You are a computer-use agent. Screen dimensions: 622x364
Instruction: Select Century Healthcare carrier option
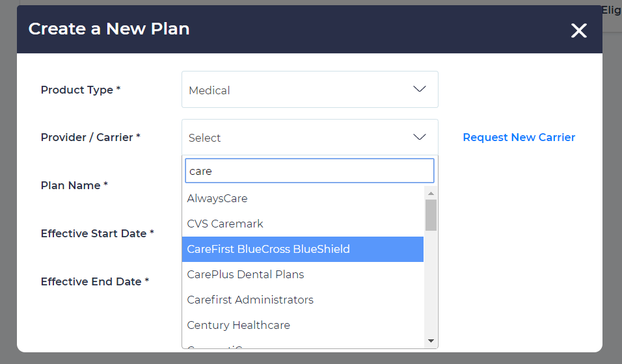[238, 325]
